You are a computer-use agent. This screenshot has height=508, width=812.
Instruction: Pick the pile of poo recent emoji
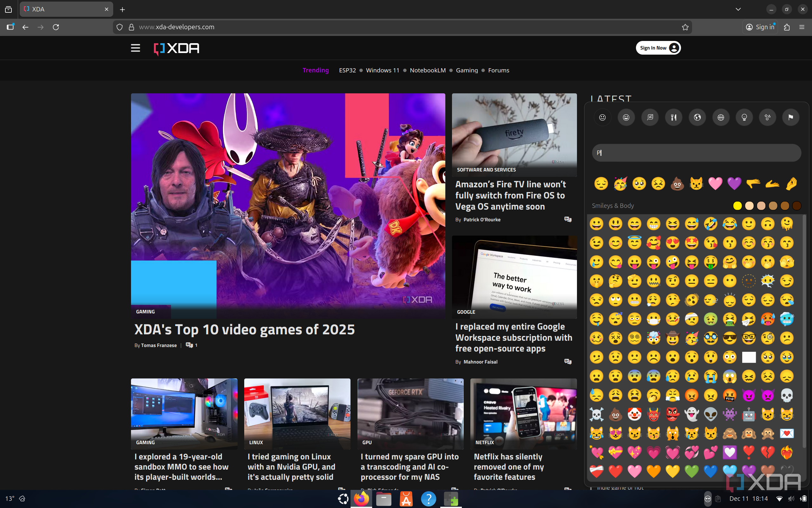[x=677, y=184]
